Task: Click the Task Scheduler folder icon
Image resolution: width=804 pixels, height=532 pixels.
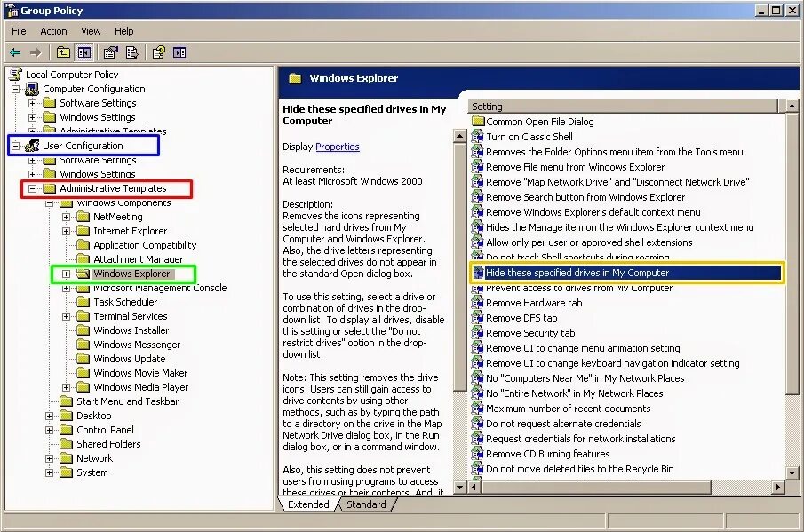Action: tap(84, 302)
